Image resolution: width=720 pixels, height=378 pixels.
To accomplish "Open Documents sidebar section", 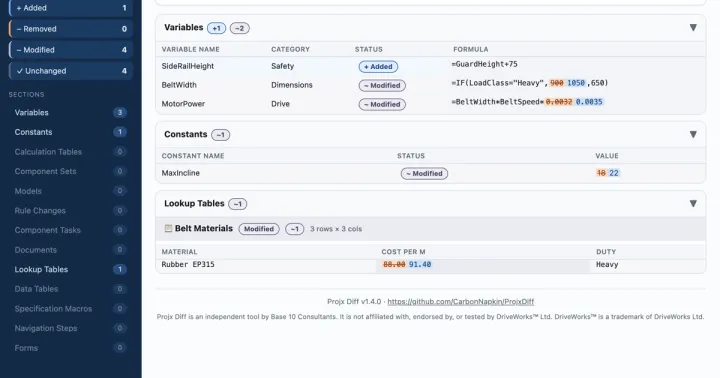I will [71, 250].
